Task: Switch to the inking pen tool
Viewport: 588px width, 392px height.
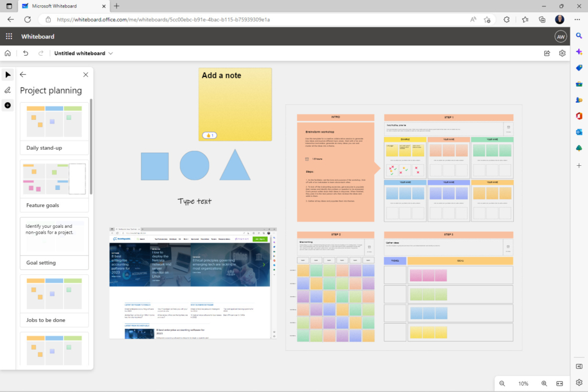Action: click(x=7, y=90)
